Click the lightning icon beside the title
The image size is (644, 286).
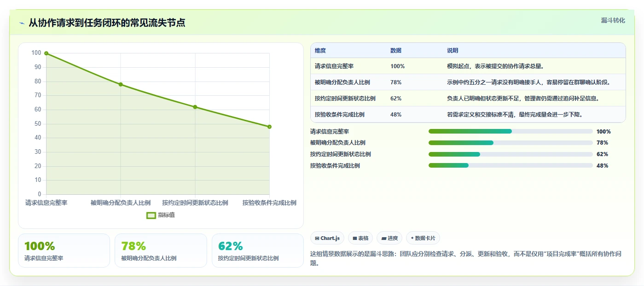pyautogui.click(x=22, y=23)
